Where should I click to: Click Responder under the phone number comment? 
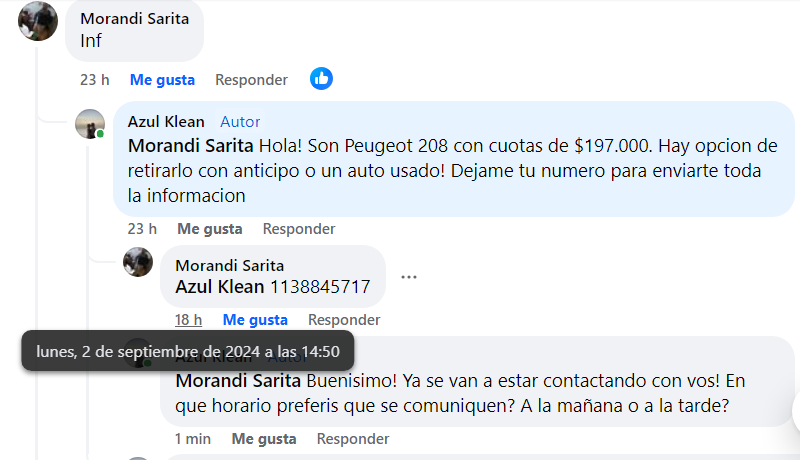(344, 320)
